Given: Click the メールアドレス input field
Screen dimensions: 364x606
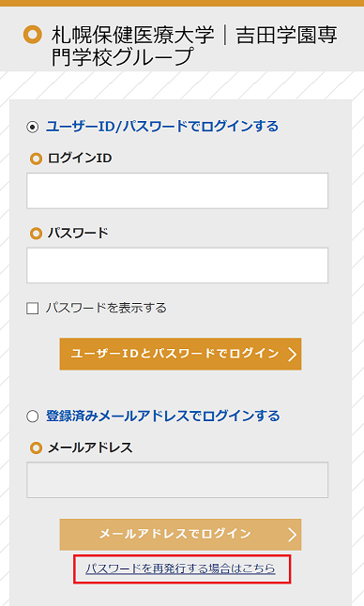Looking at the screenshot, I should pyautogui.click(x=177, y=479).
